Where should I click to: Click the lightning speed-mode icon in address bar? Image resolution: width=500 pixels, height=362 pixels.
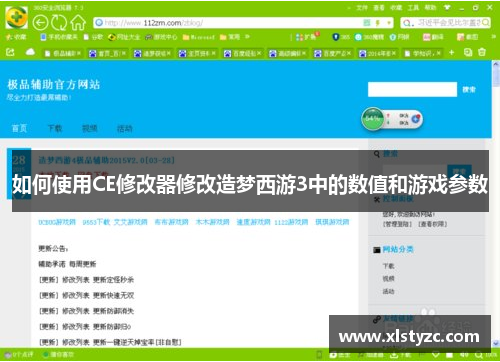(x=378, y=23)
